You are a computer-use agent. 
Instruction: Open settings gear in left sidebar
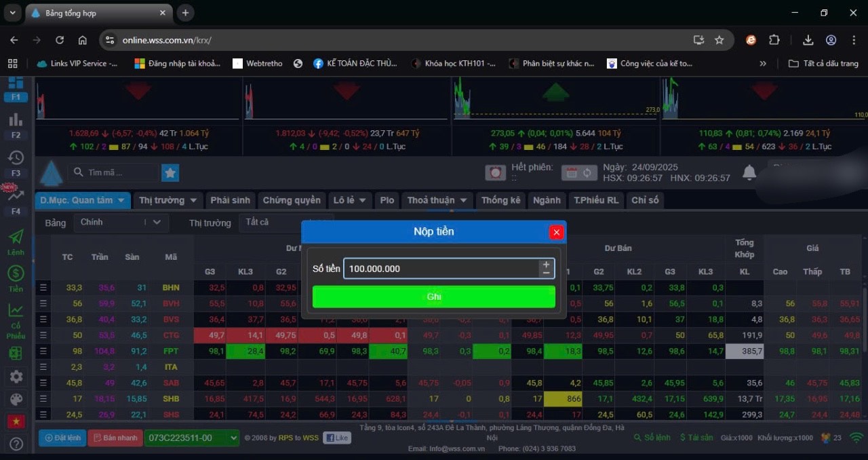coord(16,377)
